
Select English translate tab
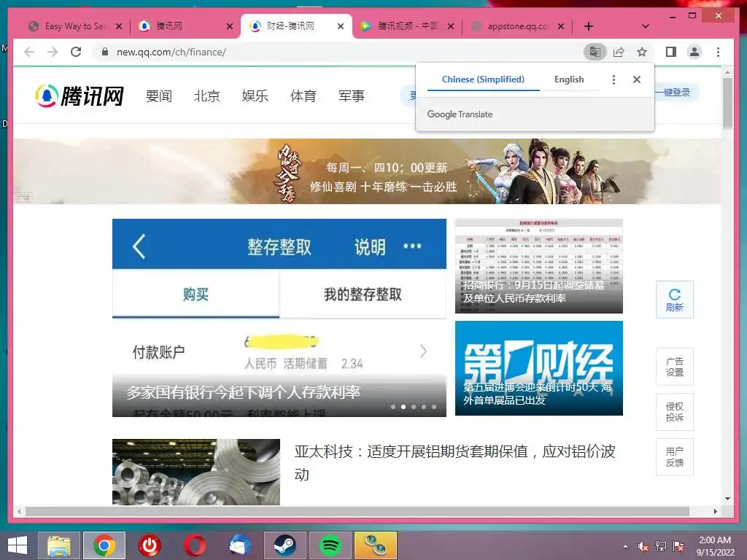pos(569,79)
